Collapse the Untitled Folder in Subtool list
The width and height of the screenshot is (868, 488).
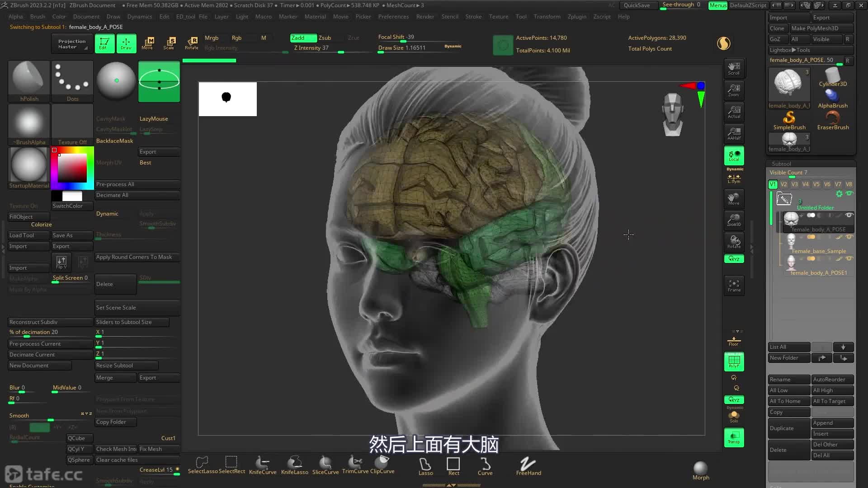click(784, 198)
